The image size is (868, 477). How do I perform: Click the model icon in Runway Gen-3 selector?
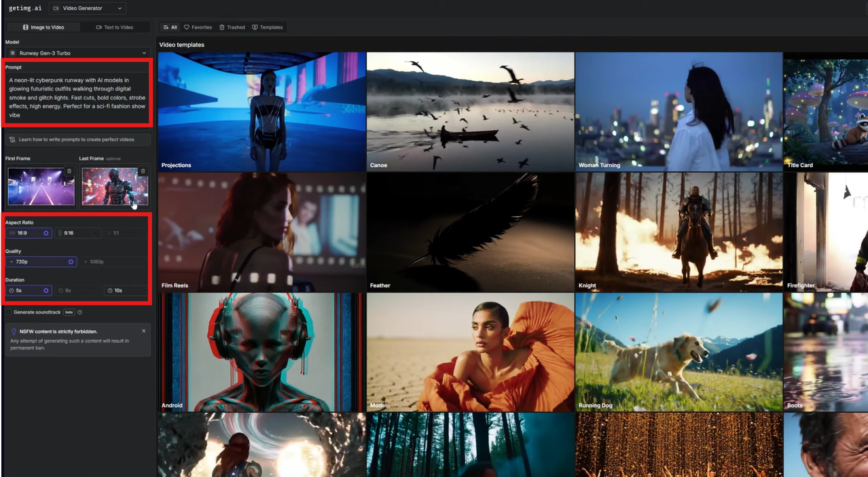point(13,53)
